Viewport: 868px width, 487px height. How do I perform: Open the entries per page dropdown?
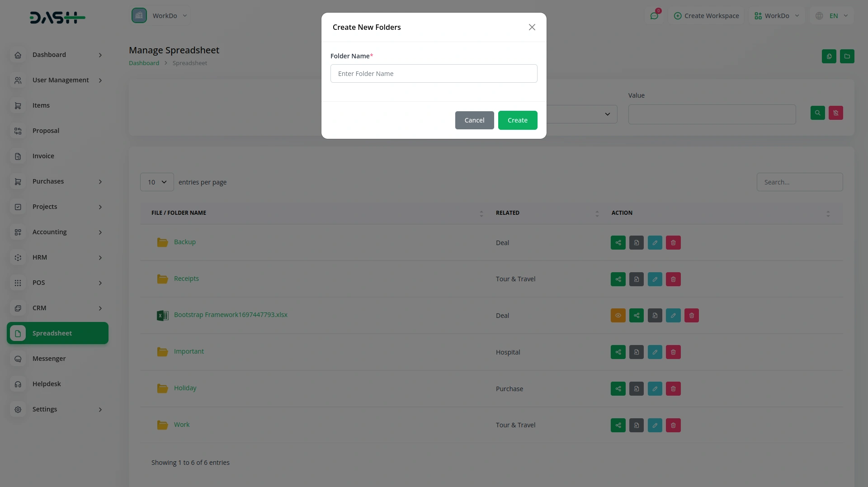pos(157,182)
